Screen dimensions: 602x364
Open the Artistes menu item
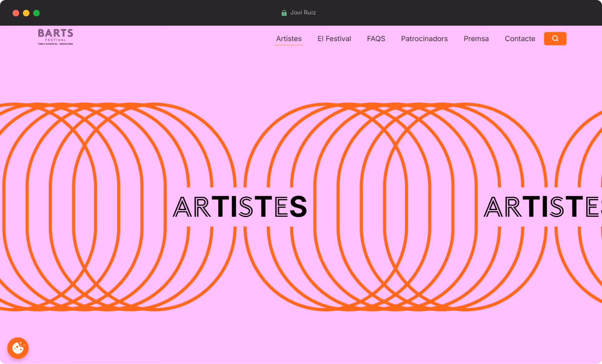click(289, 39)
